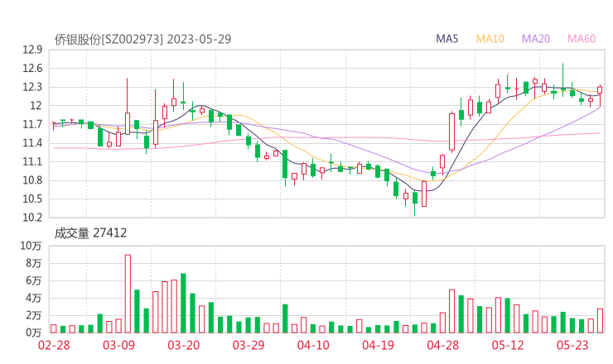Click the 05-12 date axis label
The width and height of the screenshot is (613, 364).
[508, 345]
